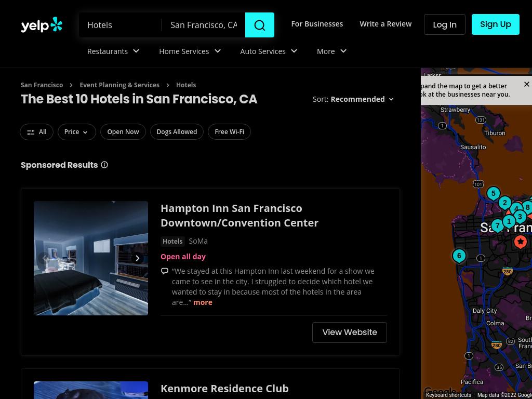
Task: Click Keyboard shortcuts on the map
Action: [448, 395]
